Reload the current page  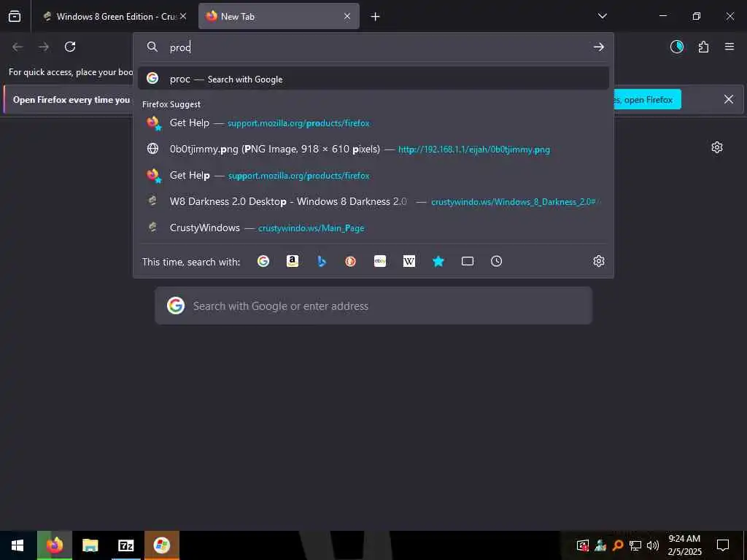pyautogui.click(x=70, y=47)
